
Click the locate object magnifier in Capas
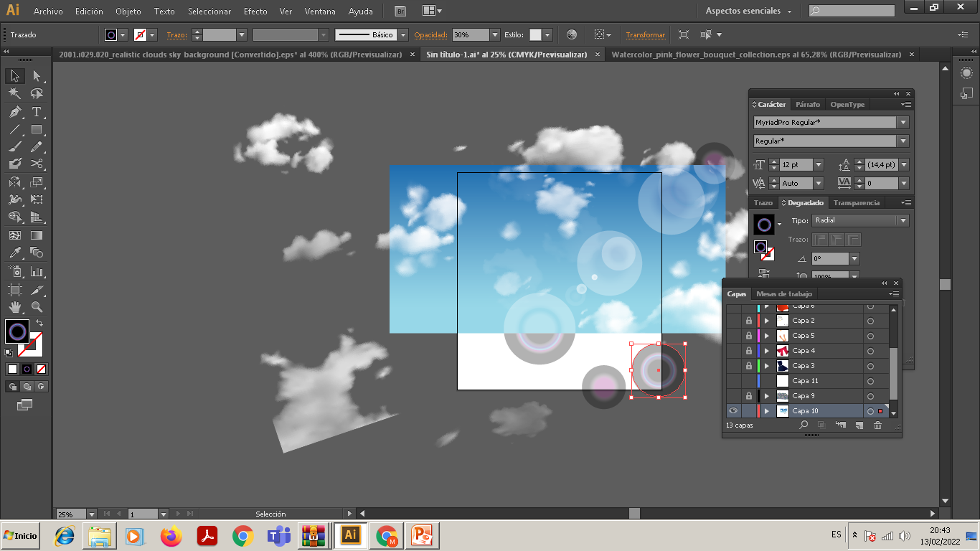804,425
